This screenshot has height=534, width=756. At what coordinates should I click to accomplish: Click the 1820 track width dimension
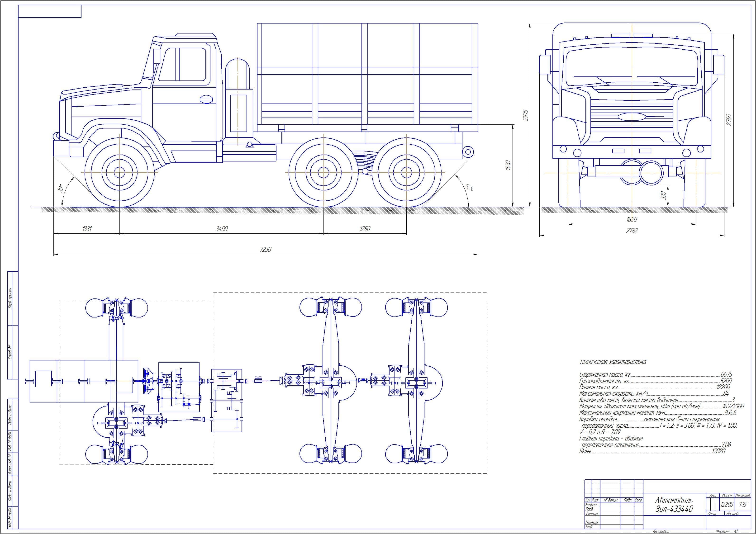click(632, 220)
